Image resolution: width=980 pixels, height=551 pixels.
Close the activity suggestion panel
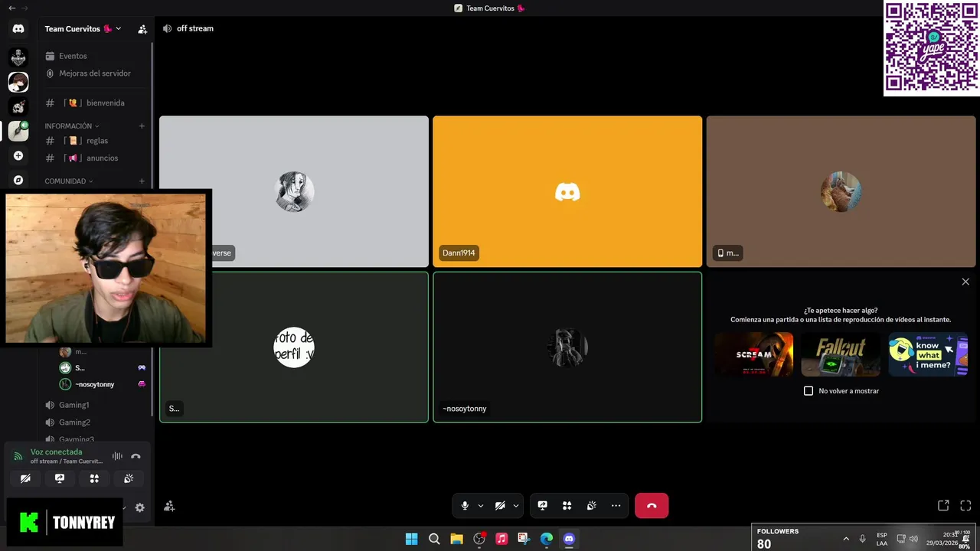tap(965, 282)
